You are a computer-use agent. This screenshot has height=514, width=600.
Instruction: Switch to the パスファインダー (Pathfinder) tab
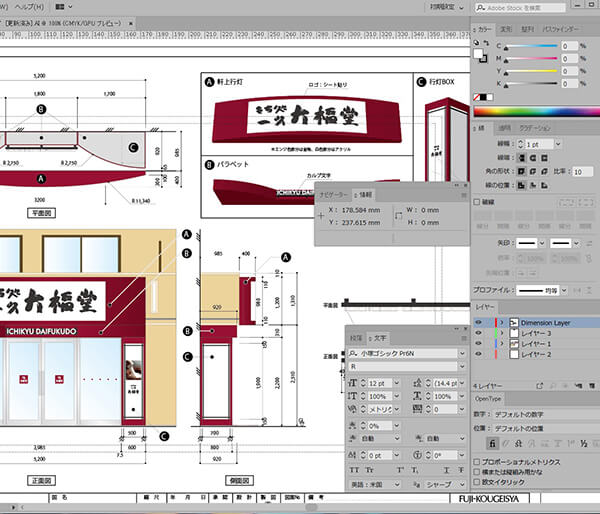(561, 29)
